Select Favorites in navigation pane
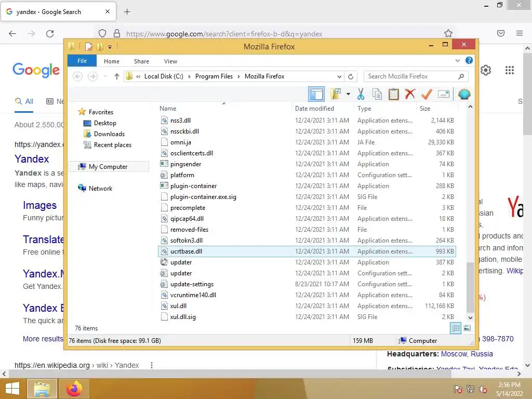 101,112
